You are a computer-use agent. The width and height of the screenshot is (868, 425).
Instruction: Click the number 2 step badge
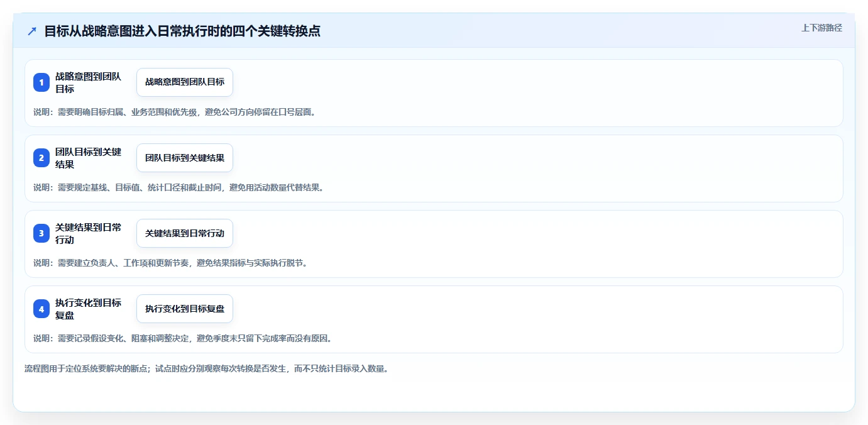pyautogui.click(x=41, y=158)
